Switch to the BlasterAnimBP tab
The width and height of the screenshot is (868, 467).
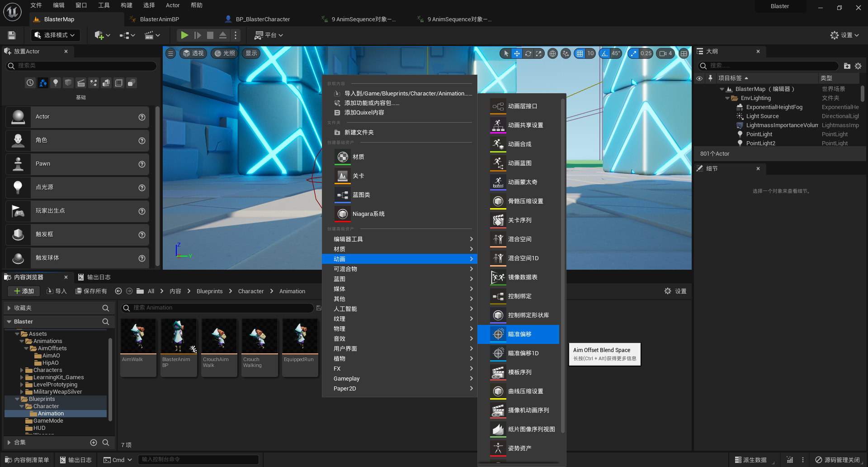click(159, 19)
